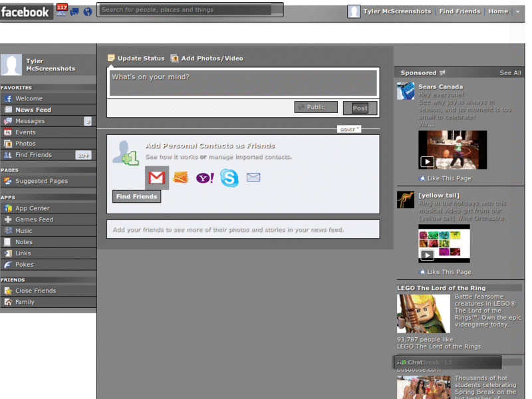Click the Find Friends button below contact icons

click(137, 196)
